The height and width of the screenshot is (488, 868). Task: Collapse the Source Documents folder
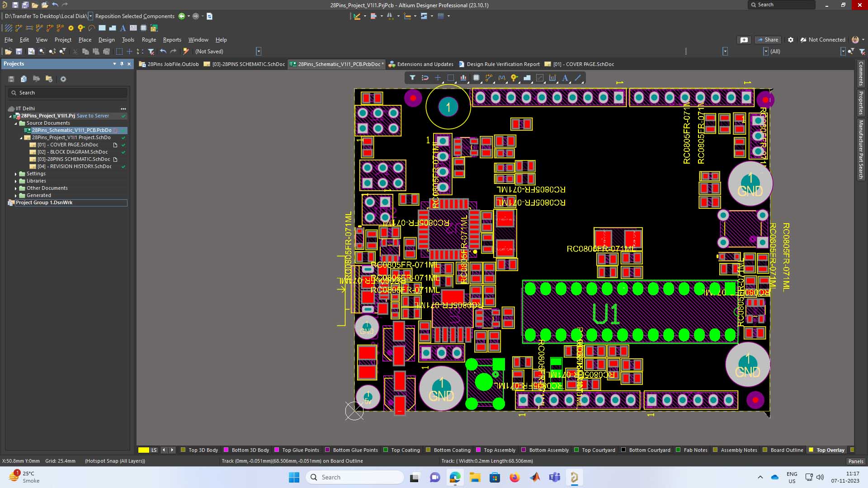[16, 123]
